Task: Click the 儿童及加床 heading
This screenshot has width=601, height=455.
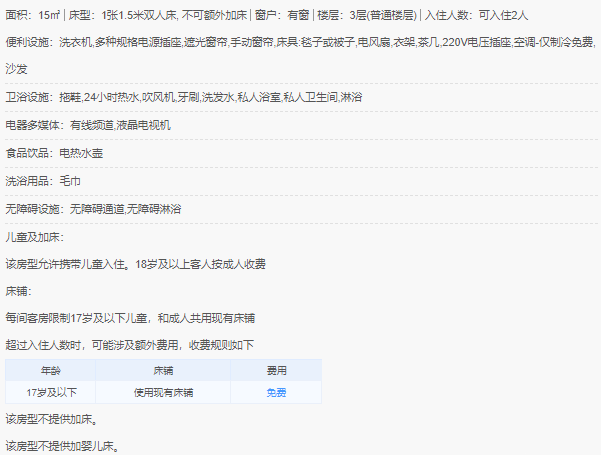Action: [34, 237]
